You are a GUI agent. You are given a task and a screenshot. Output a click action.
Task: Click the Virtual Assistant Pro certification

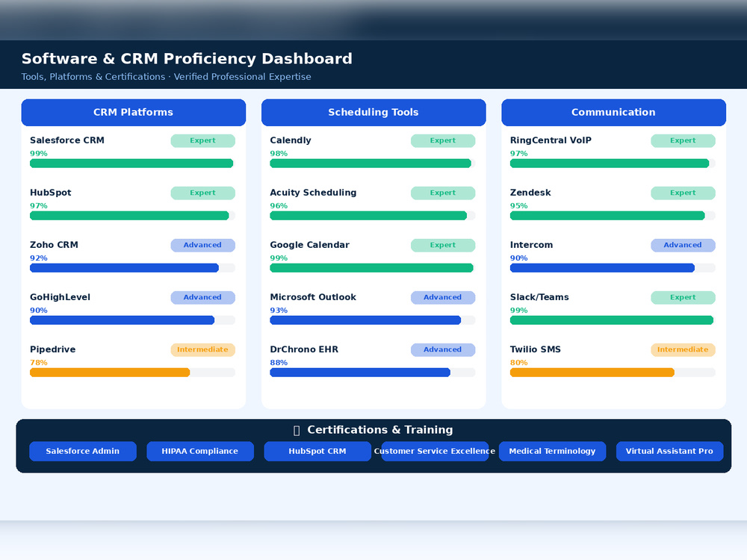click(669, 451)
